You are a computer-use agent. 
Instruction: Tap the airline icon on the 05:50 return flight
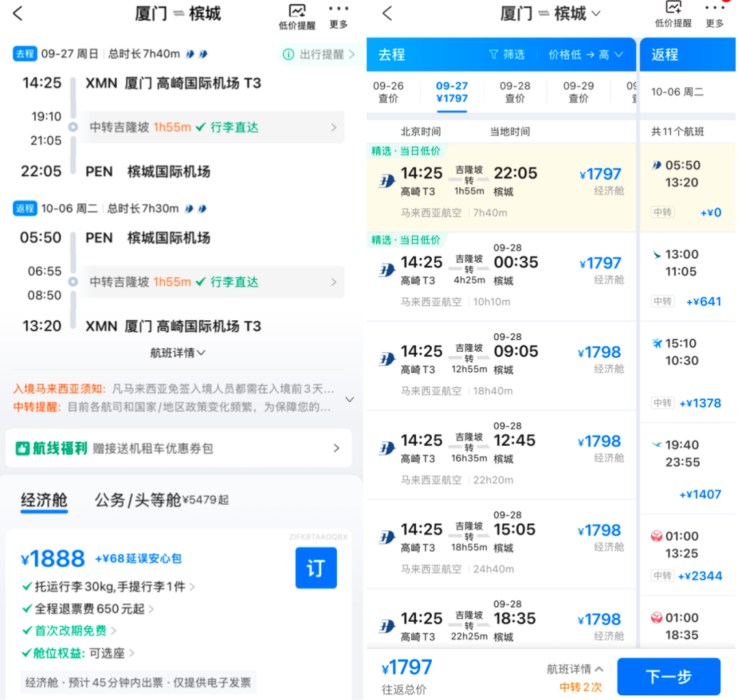[x=657, y=166]
